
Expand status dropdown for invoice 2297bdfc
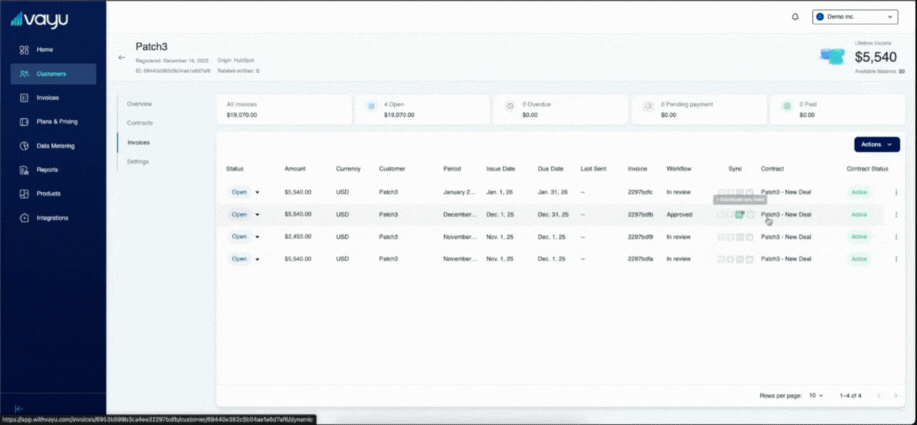(257, 192)
